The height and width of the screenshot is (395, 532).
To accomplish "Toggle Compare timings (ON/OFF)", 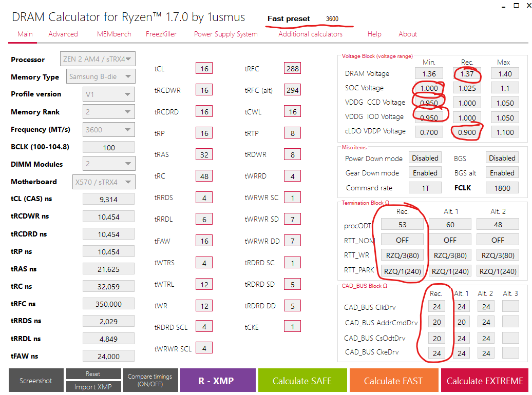I will click(x=150, y=381).
